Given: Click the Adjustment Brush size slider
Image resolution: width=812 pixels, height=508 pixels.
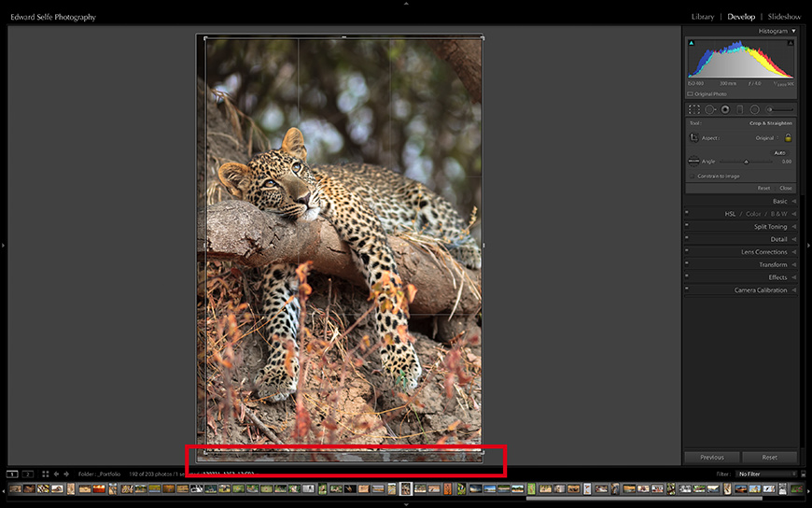Looking at the screenshot, I should pos(781,109).
